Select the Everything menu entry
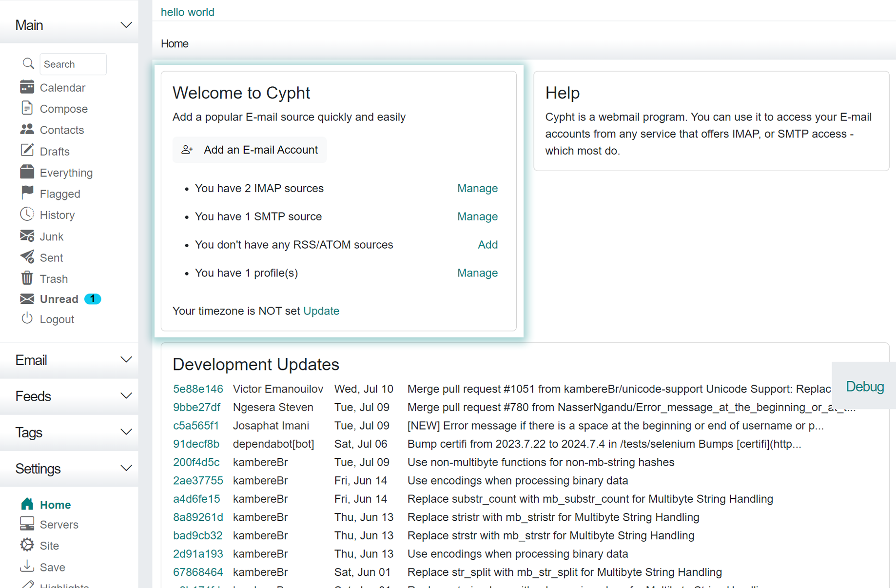Screen dimensions: 896x588 pyautogui.click(x=66, y=173)
